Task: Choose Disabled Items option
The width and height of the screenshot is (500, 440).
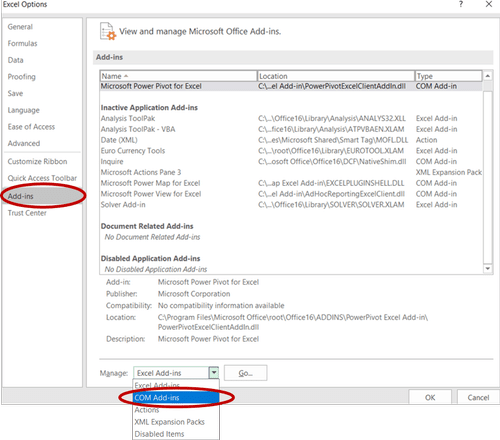Action: coord(176,434)
